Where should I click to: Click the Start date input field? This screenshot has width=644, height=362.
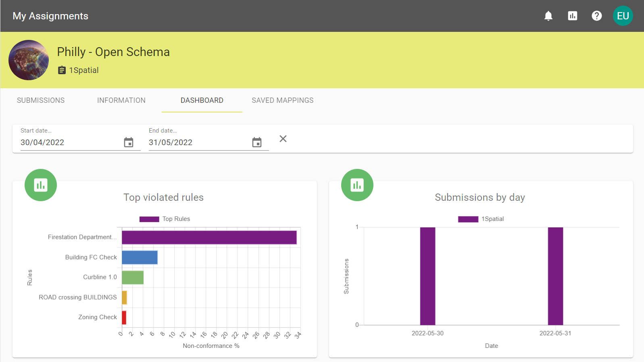pyautogui.click(x=71, y=142)
